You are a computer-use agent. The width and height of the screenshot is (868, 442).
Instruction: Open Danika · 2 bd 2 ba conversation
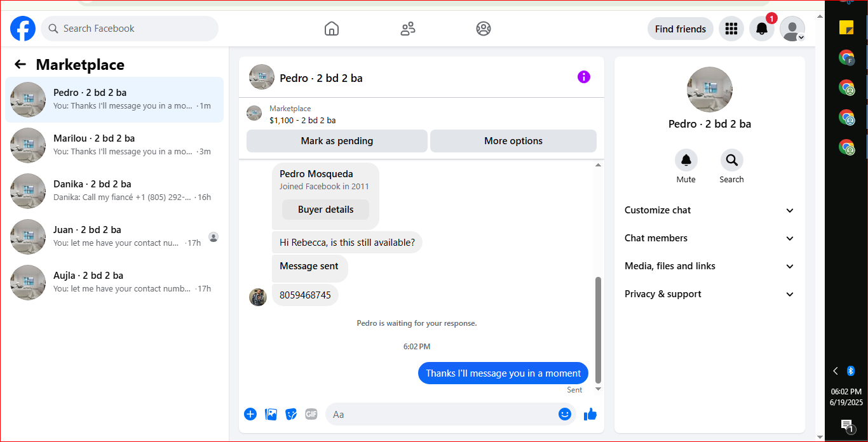114,191
